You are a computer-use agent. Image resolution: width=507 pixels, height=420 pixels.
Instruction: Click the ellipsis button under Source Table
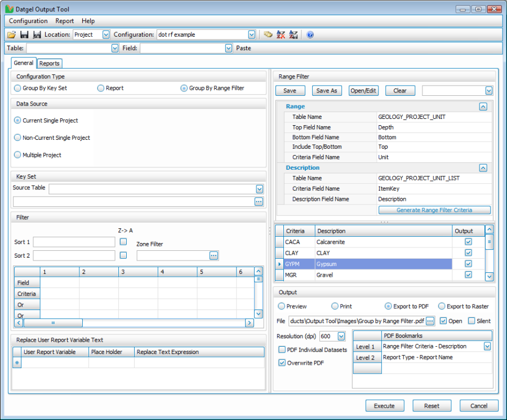click(259, 201)
